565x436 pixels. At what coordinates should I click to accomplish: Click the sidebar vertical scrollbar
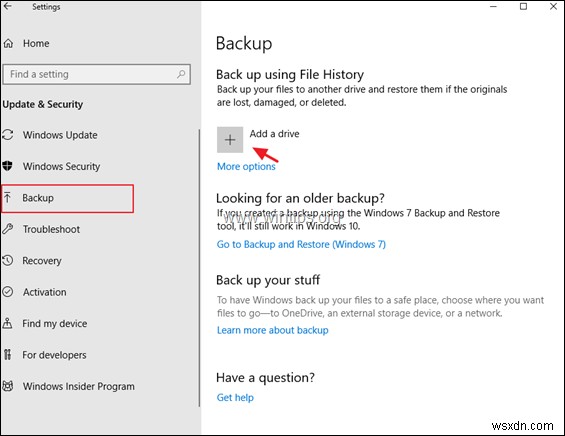[199, 268]
